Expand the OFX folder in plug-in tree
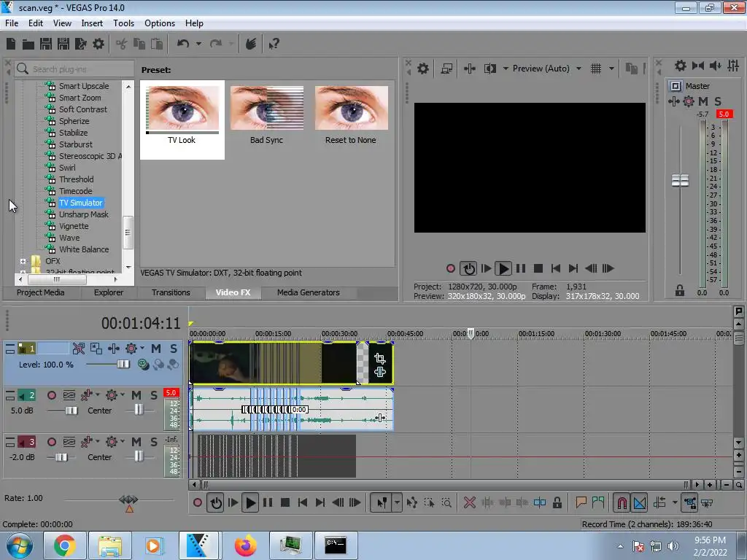This screenshot has height=560, width=747. 23,261
